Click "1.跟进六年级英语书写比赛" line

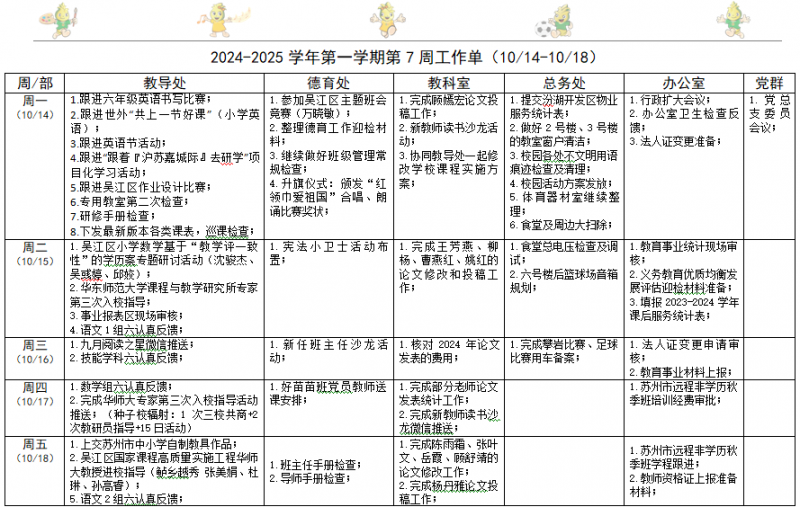pos(140,99)
